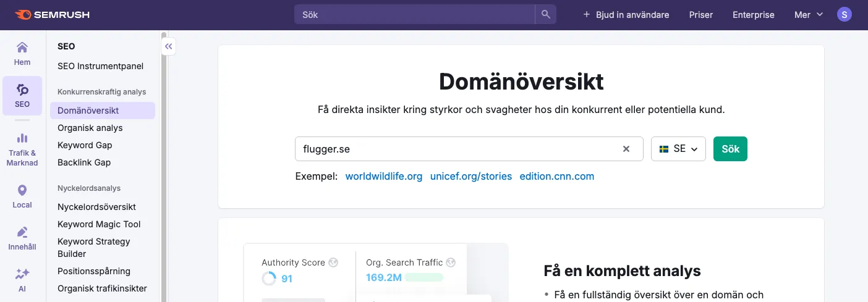Click the green Sök button
Screen dimensions: 868x302
point(730,149)
